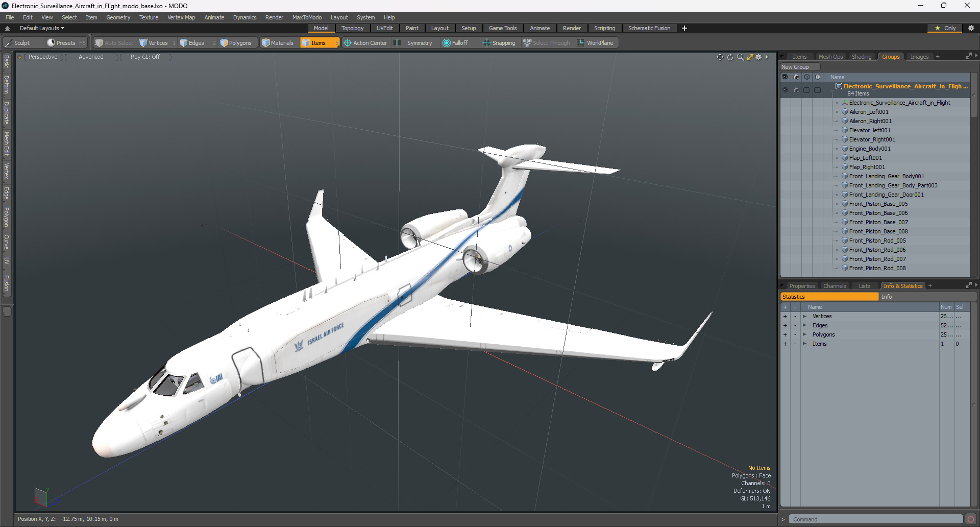This screenshot has height=527, width=980.
Task: Click the render camera column header
Action: (796, 77)
